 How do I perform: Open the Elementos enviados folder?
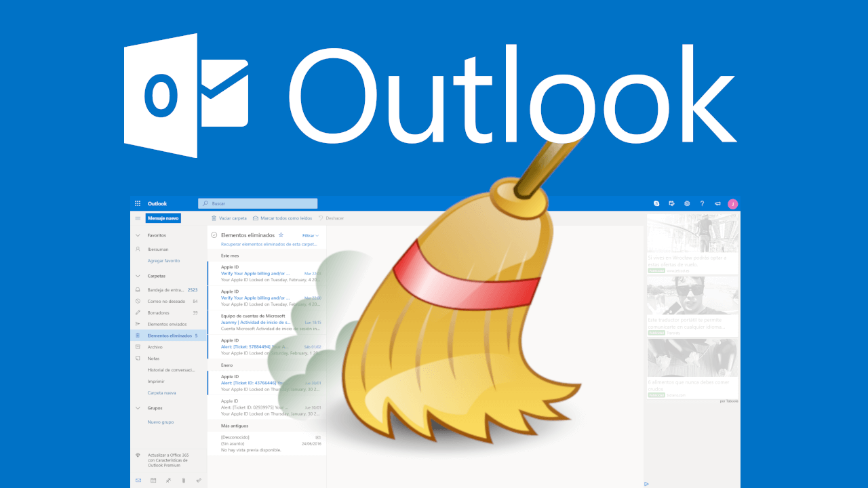coord(169,324)
